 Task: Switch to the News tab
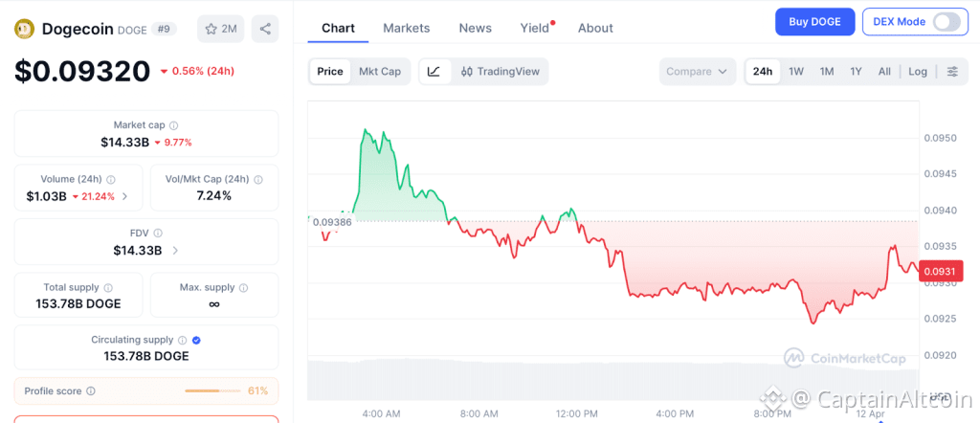pos(475,28)
